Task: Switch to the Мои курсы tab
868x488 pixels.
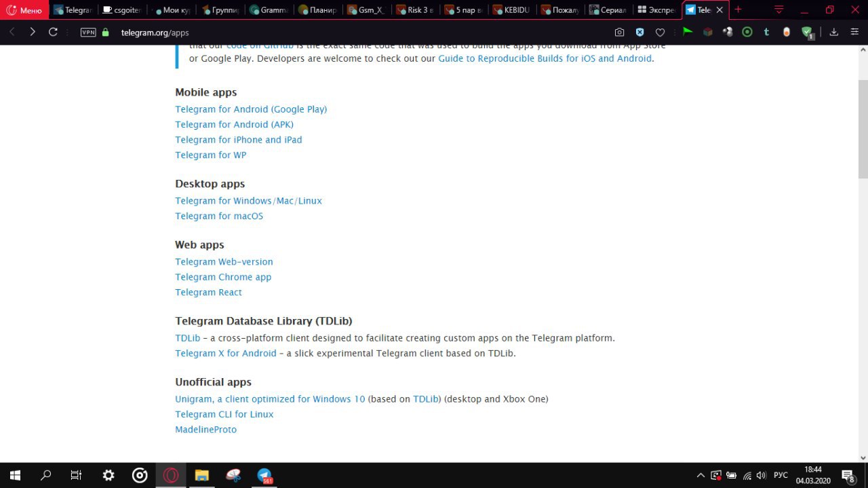Action: (x=171, y=10)
